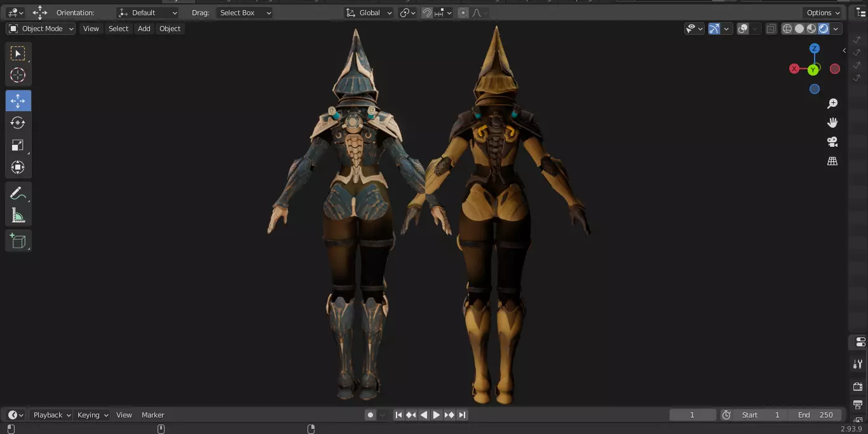Viewport: 868px width, 434px height.
Task: Open selectability and visibility dropdown
Action: click(x=695, y=29)
